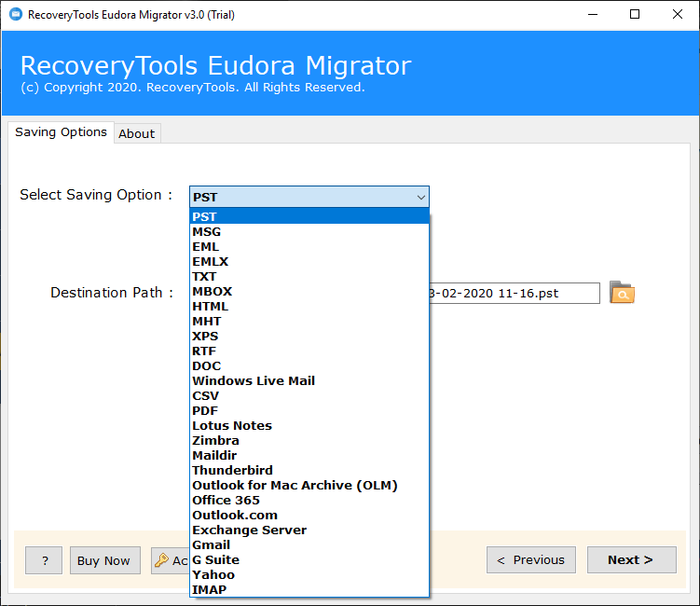Click the folder browse icon for destination
The width and height of the screenshot is (700, 606).
click(622, 293)
